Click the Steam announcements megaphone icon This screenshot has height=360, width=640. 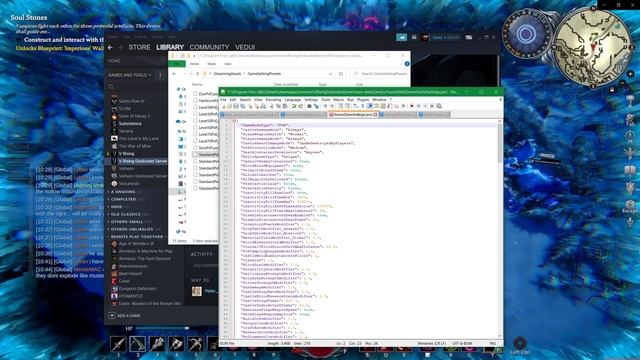coord(402,37)
